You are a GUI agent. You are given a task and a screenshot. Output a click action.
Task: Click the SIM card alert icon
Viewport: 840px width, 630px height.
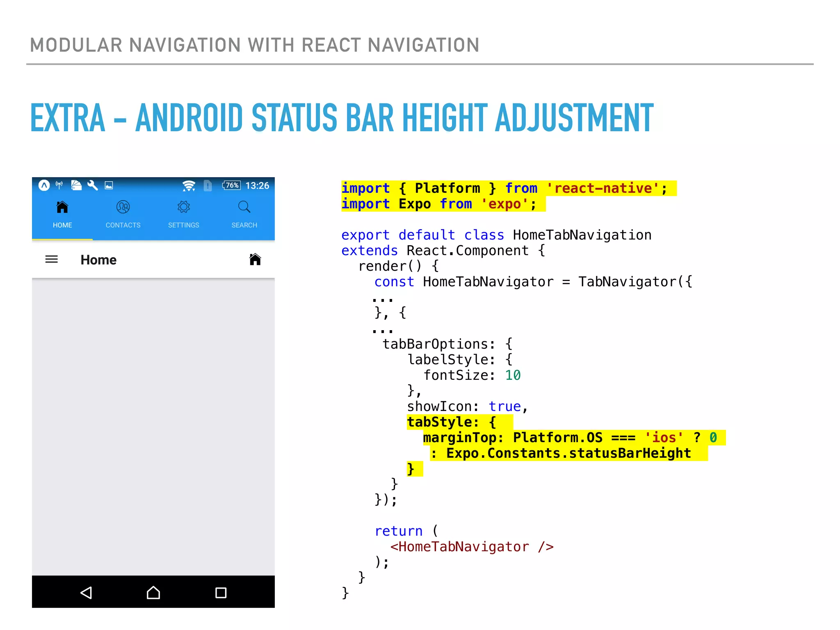click(208, 186)
